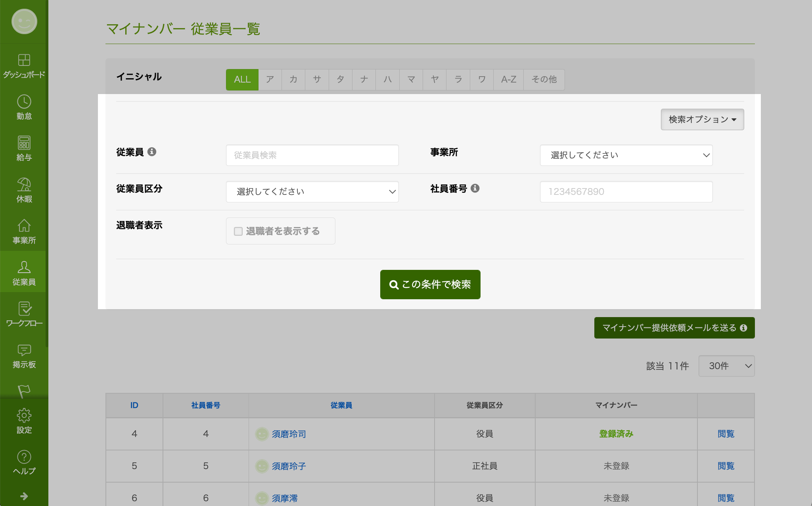Click the ヘルプ help question icon
812x506 pixels.
click(x=24, y=457)
